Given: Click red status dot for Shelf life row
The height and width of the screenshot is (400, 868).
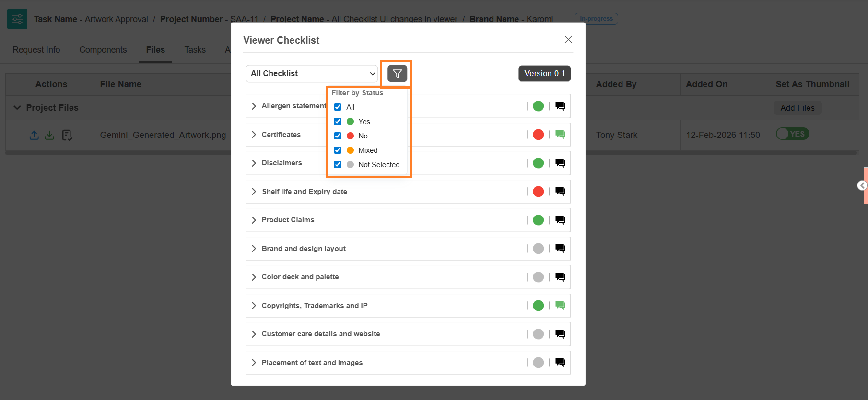Looking at the screenshot, I should [x=538, y=192].
